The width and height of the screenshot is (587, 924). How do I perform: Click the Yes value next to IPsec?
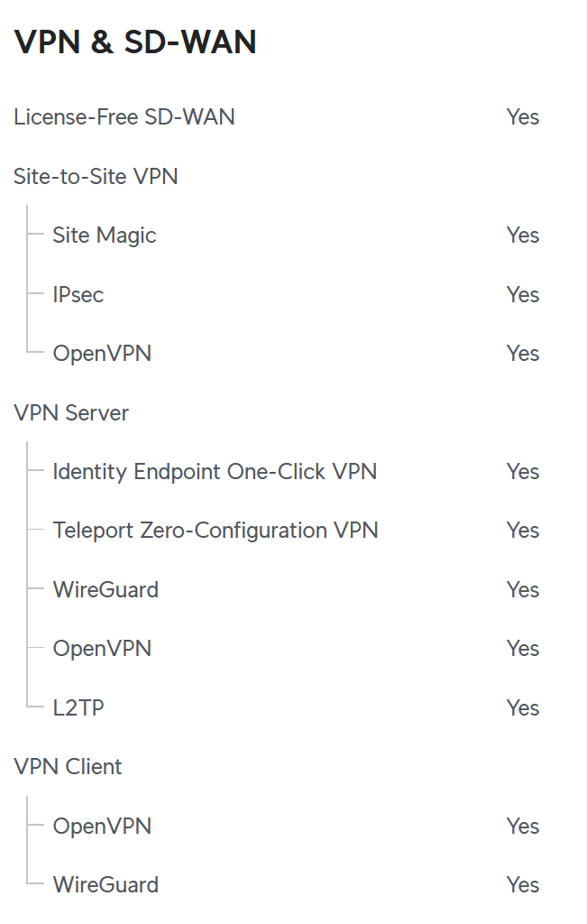523,294
